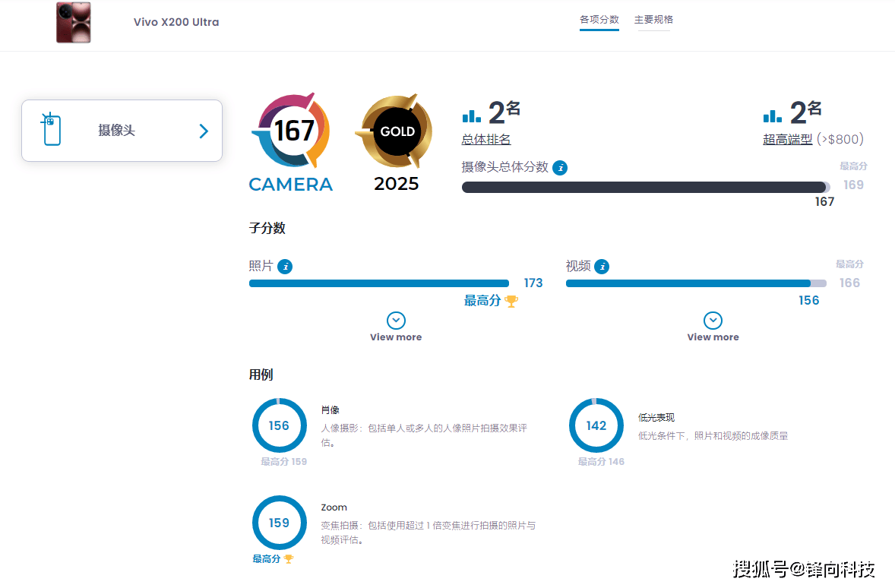Click the 167 CAMERA score badge
The image size is (895, 588).
point(291,143)
